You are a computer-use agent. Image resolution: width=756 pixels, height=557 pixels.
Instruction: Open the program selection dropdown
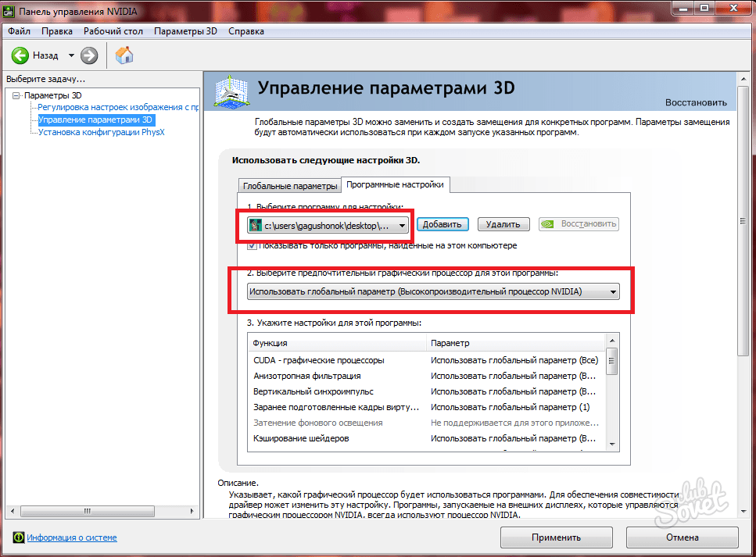pos(402,225)
